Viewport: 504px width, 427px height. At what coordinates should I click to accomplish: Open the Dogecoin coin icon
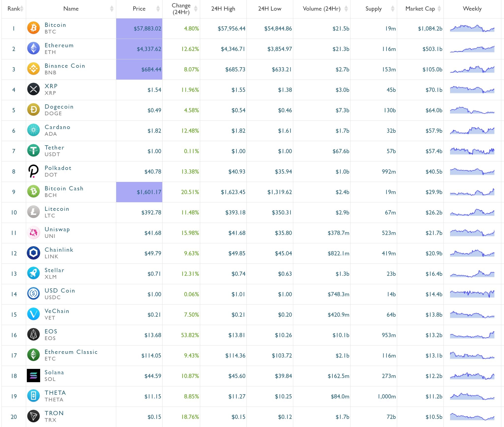[x=33, y=110]
